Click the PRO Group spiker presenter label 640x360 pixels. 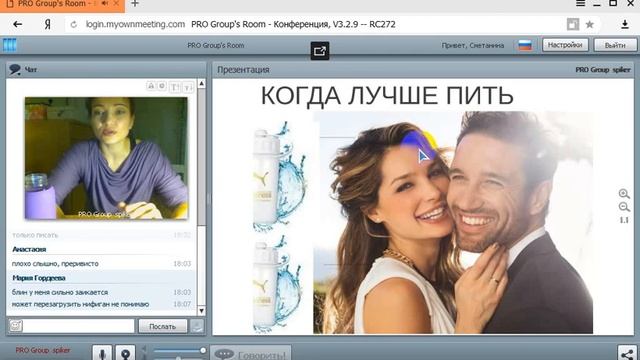[x=603, y=70]
